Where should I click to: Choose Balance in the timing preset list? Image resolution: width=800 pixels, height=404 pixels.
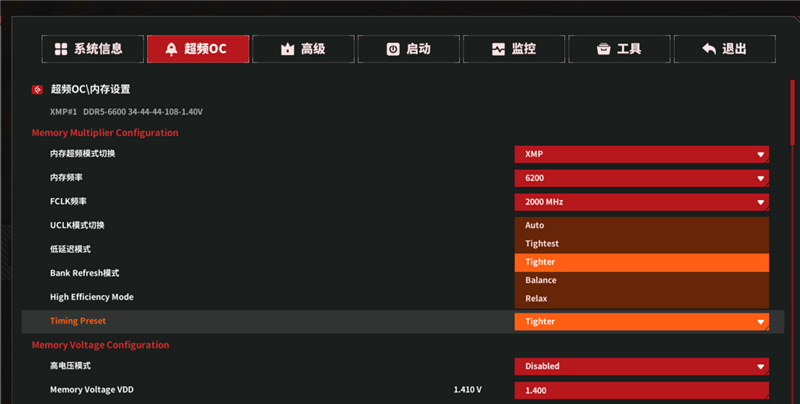641,281
